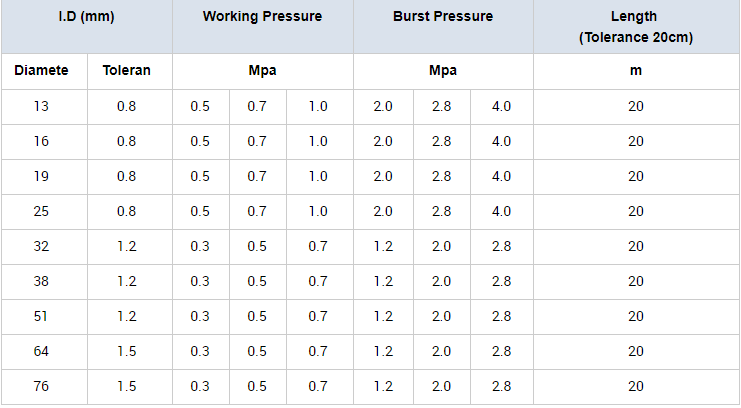
Task: Select the 1.5 tolerance in the 76 row
Action: click(126, 387)
